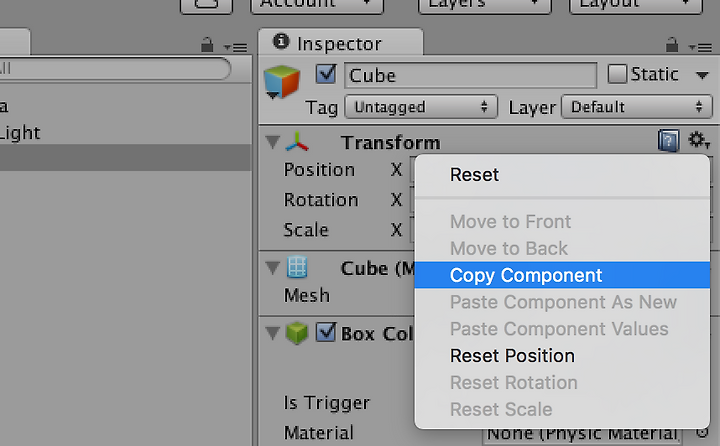The height and width of the screenshot is (446, 720).
Task: Disable the Box Collider component checkbox
Action: click(326, 332)
